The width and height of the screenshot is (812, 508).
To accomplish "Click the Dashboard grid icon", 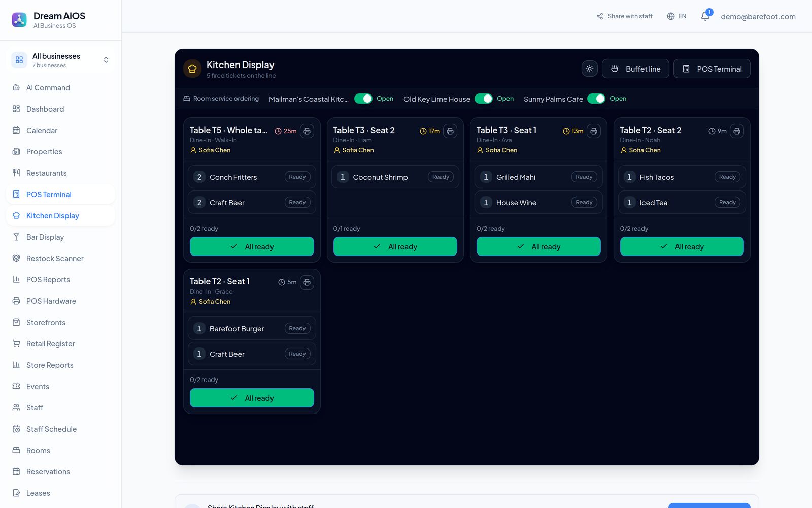I will tap(16, 109).
